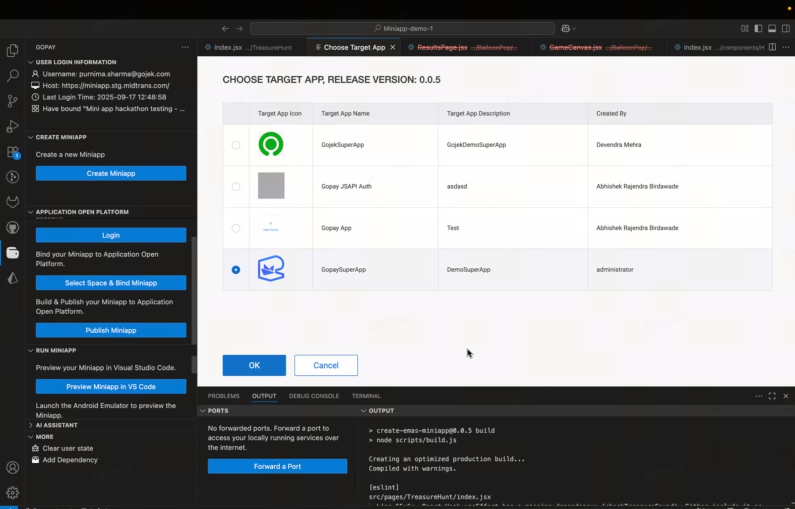Open editor More Actions ellipsis
The width and height of the screenshot is (795, 509).
786,47
